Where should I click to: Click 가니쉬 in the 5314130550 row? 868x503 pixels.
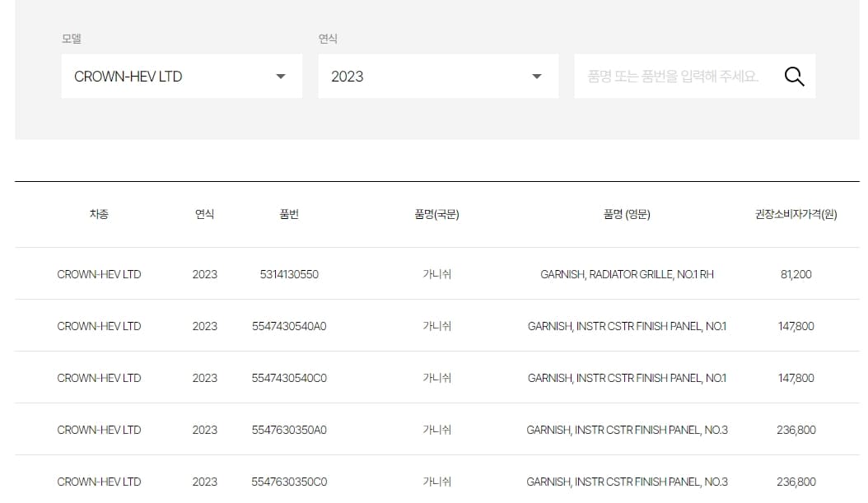click(436, 274)
